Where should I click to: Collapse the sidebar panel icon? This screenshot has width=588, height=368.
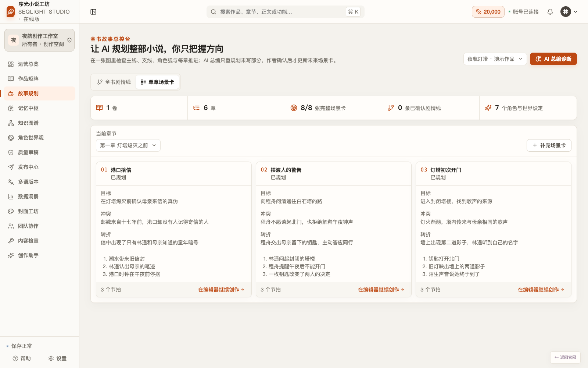[x=93, y=12]
